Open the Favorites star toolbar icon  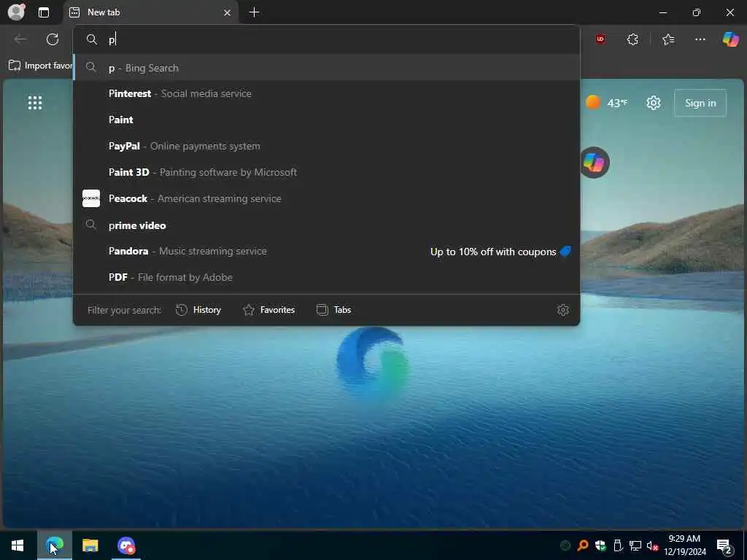668,39
